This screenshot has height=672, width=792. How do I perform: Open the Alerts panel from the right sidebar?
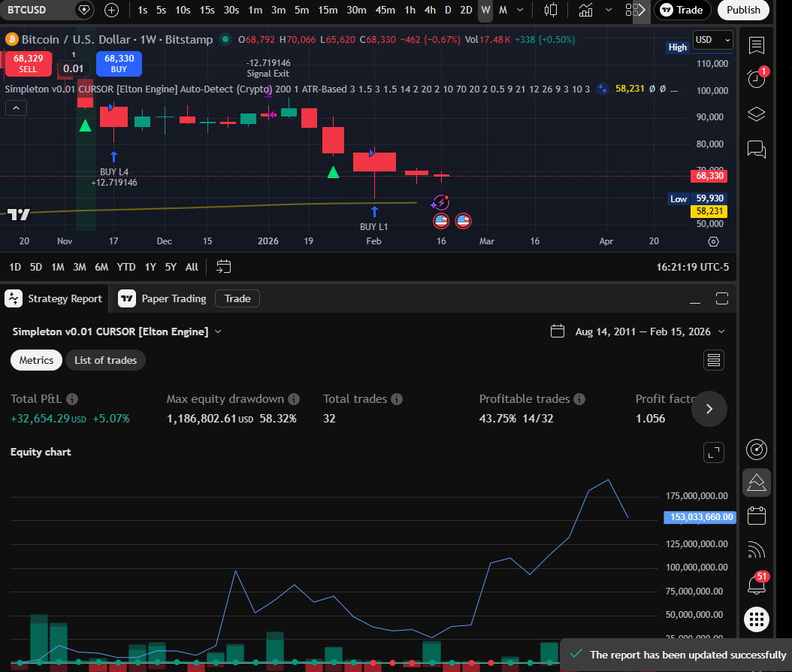(x=757, y=79)
